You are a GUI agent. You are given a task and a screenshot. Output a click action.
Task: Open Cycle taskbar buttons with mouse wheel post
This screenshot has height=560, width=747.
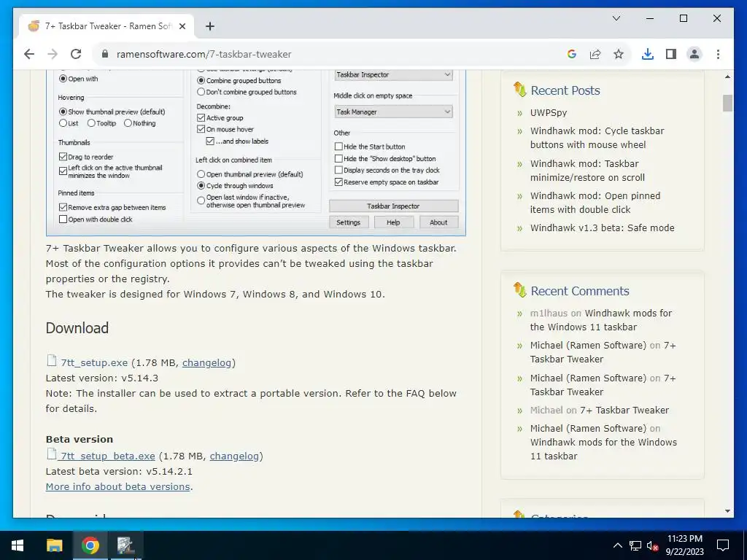pos(597,138)
